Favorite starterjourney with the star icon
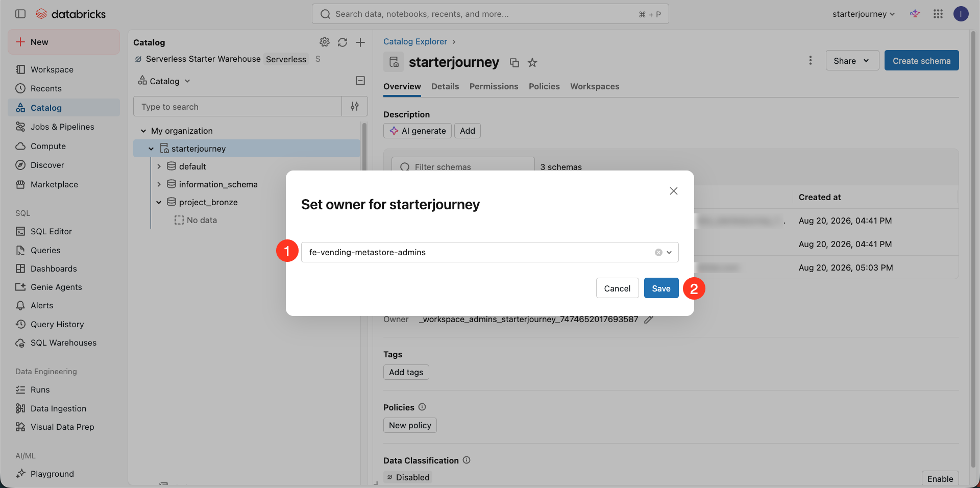This screenshot has height=488, width=980. (x=532, y=62)
